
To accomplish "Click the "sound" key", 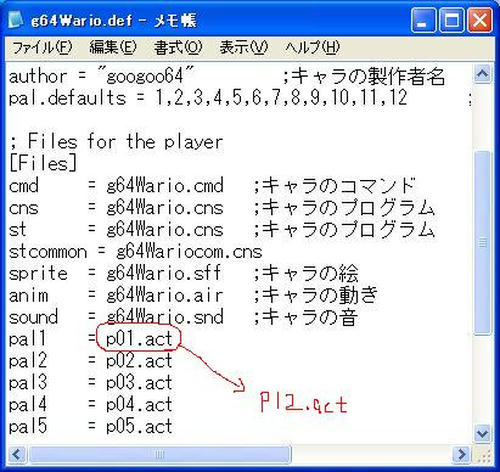I will click(x=33, y=317).
